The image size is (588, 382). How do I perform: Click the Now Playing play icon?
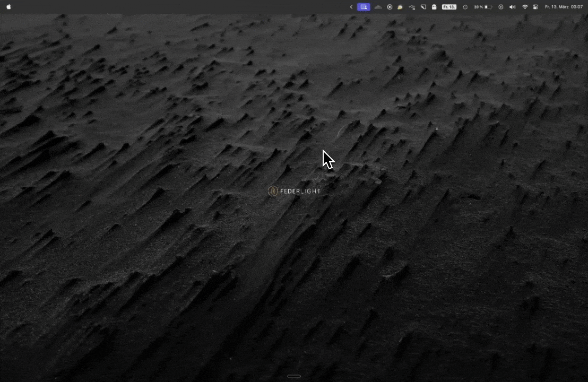[x=500, y=7]
